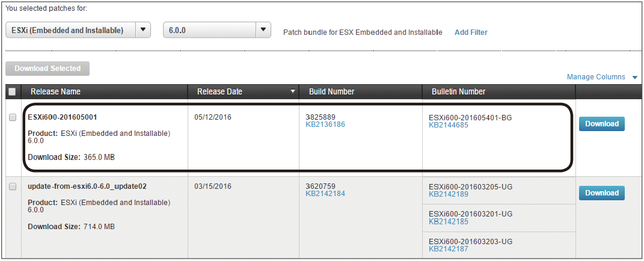Click the Bulletin Number column header
The image size is (644, 261).
point(458,92)
